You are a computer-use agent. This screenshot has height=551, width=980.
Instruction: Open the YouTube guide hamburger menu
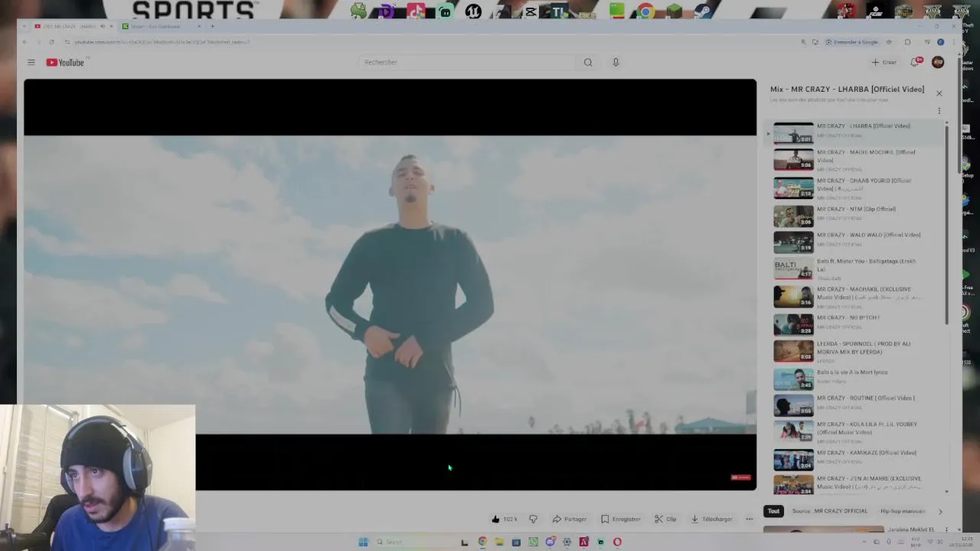[31, 62]
